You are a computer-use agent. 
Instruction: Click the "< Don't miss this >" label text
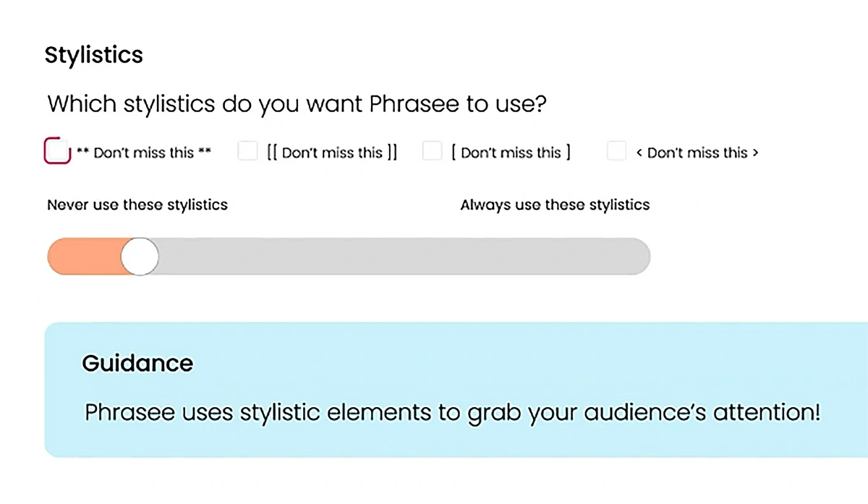[x=697, y=153]
